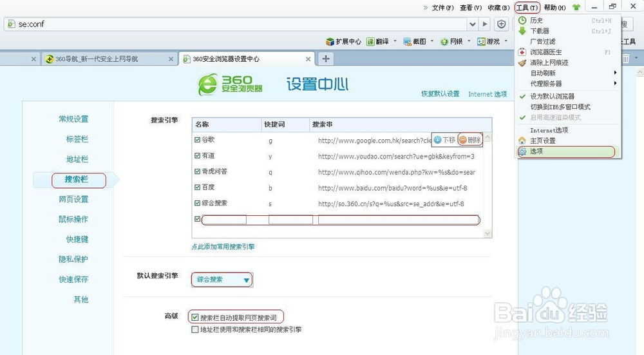Screen dimensions: 644x355
Task: Open the Help (帮助) menu
Action: click(555, 7)
